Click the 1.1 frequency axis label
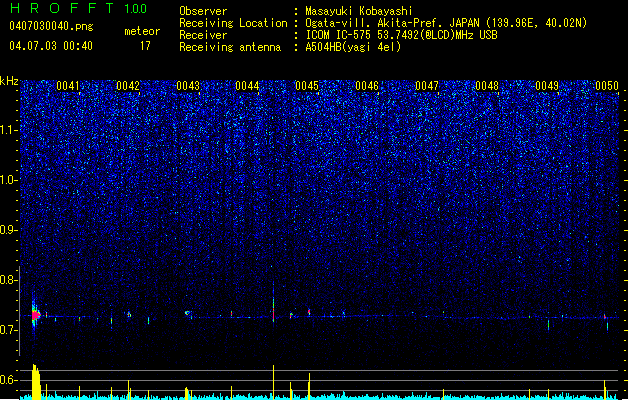 (8, 130)
